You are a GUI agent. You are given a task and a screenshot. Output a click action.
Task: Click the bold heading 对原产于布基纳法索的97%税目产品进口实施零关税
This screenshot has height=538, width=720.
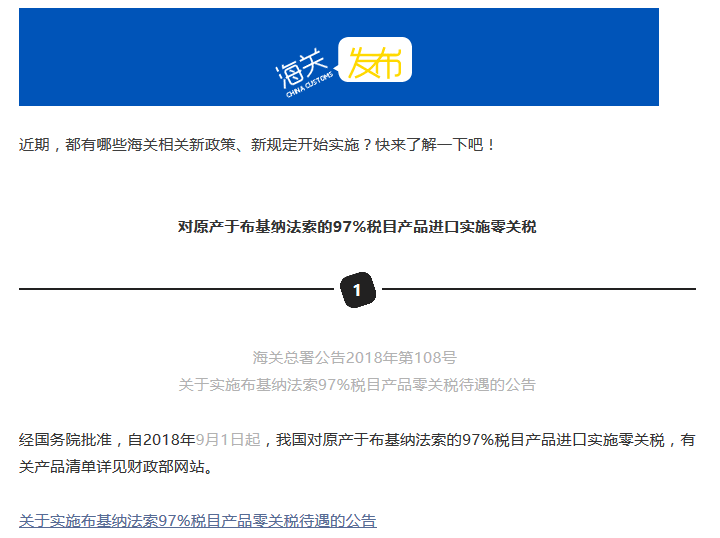click(x=357, y=227)
